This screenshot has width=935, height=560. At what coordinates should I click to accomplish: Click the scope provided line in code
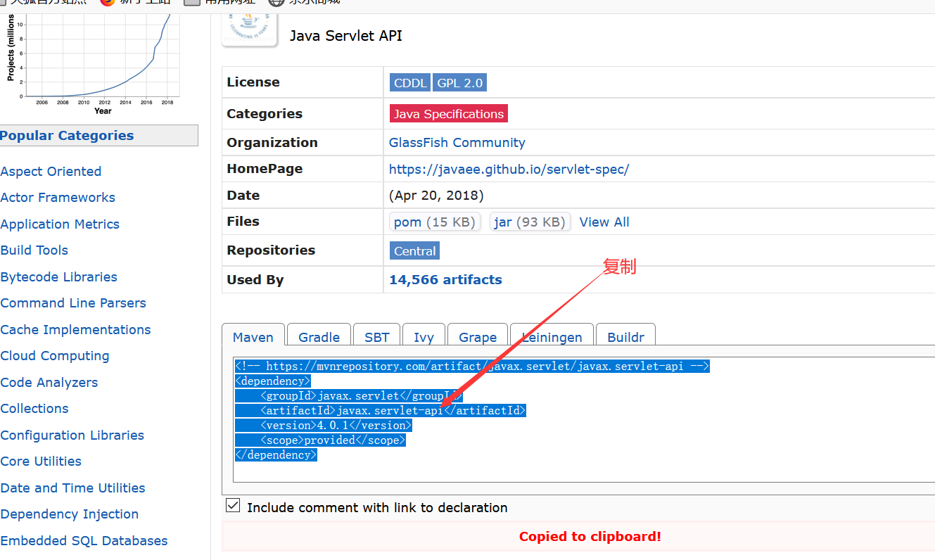tap(333, 440)
